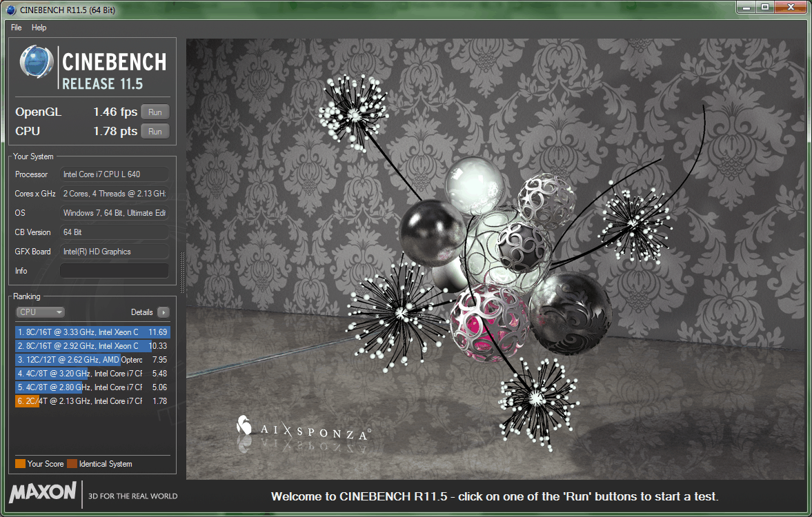Open the File menu
The height and width of the screenshot is (517, 812).
[16, 28]
